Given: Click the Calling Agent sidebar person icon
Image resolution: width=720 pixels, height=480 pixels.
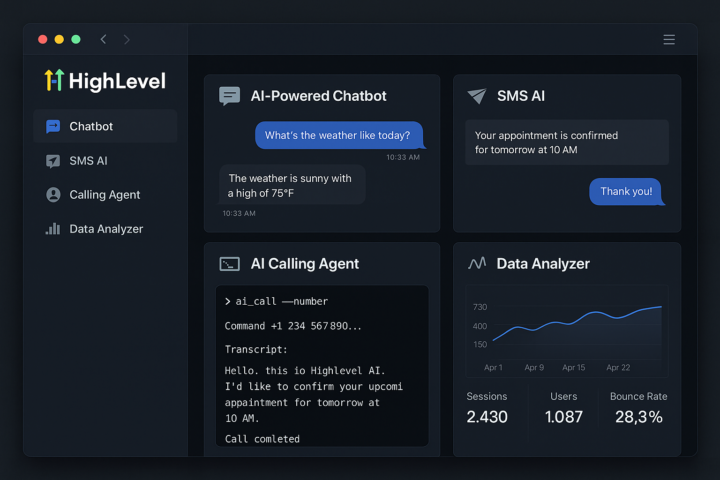Looking at the screenshot, I should coord(53,195).
